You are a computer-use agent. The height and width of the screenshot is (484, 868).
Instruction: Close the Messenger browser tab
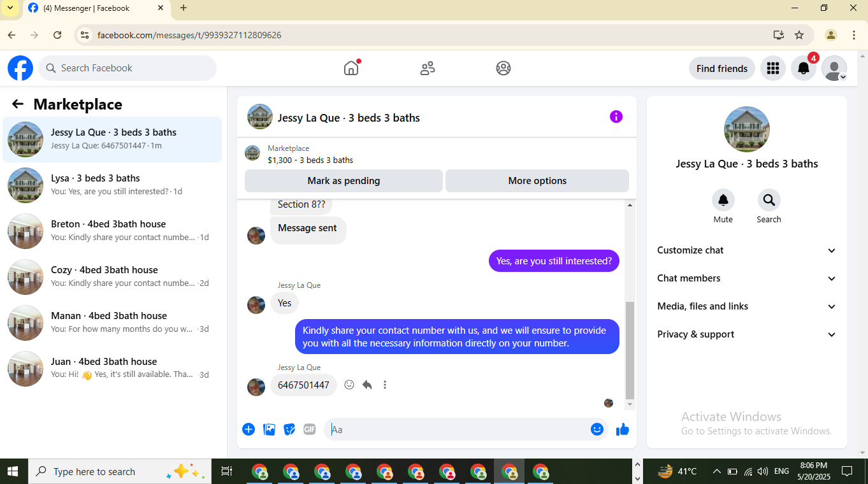click(161, 8)
